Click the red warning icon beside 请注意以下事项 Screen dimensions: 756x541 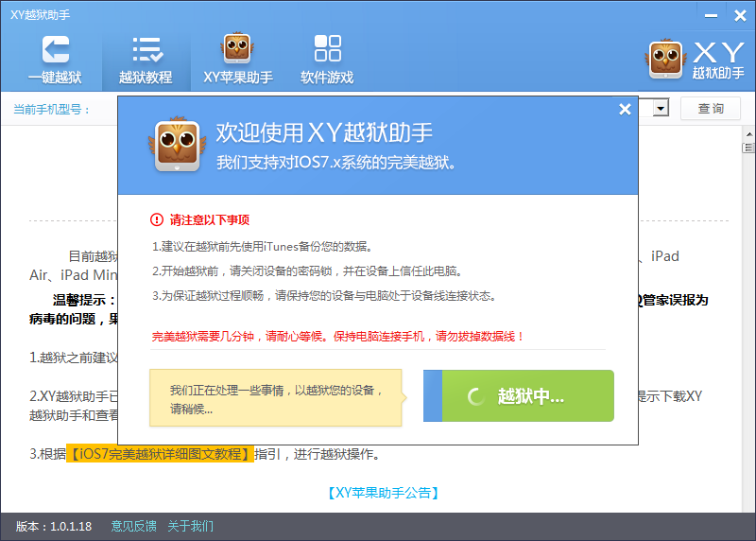tap(157, 220)
